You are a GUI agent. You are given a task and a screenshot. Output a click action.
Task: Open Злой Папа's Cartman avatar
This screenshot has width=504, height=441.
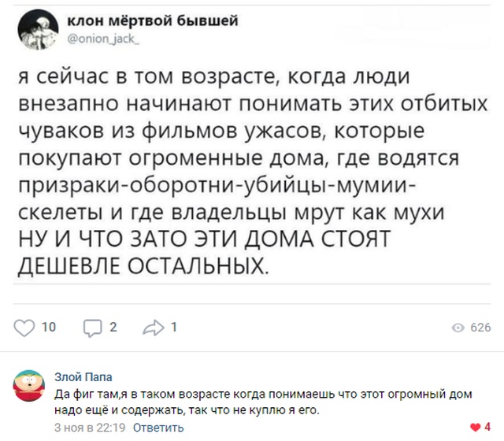(x=28, y=385)
